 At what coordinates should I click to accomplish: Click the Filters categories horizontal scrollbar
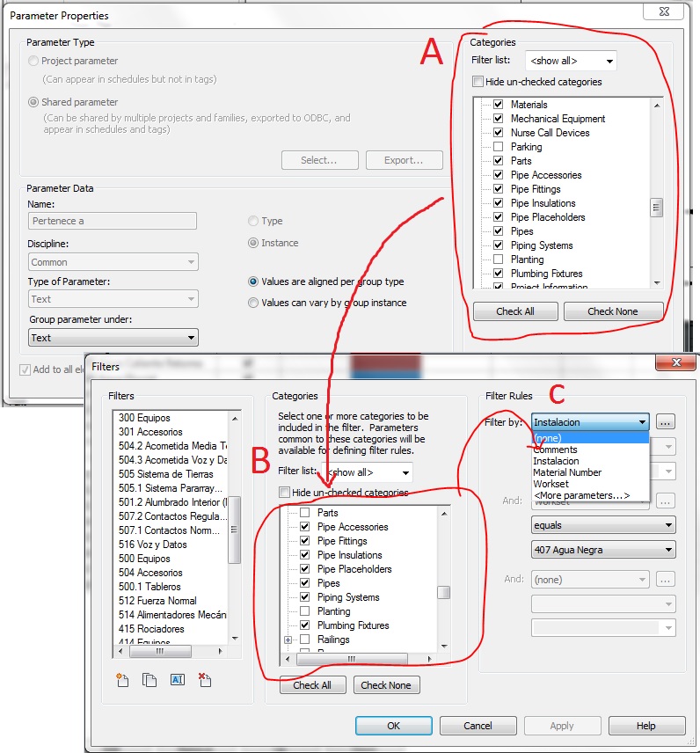pyautogui.click(x=352, y=659)
